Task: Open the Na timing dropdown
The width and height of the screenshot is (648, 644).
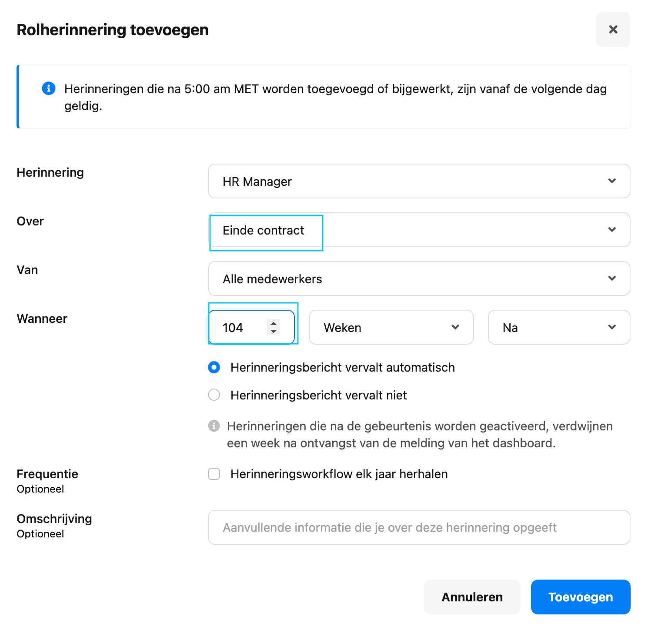Action: tap(559, 327)
